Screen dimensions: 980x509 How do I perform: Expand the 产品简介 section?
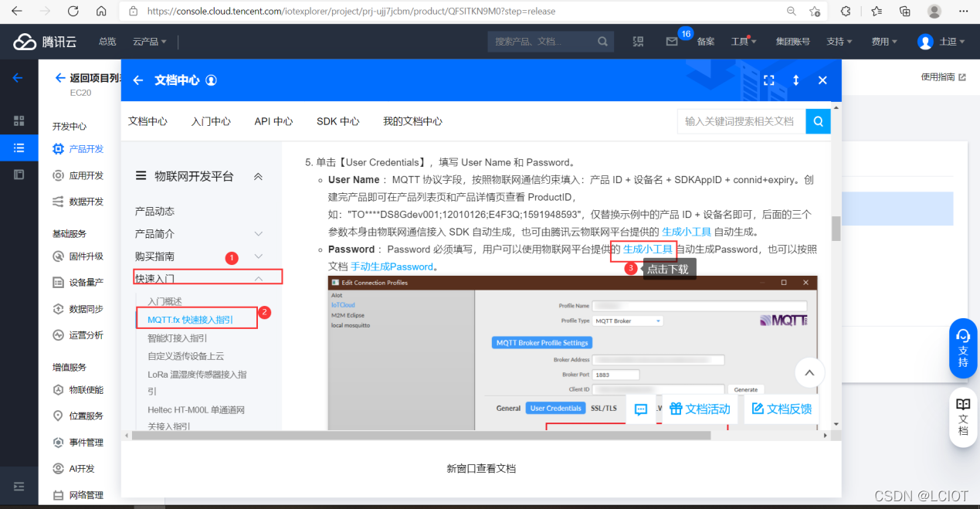point(259,233)
